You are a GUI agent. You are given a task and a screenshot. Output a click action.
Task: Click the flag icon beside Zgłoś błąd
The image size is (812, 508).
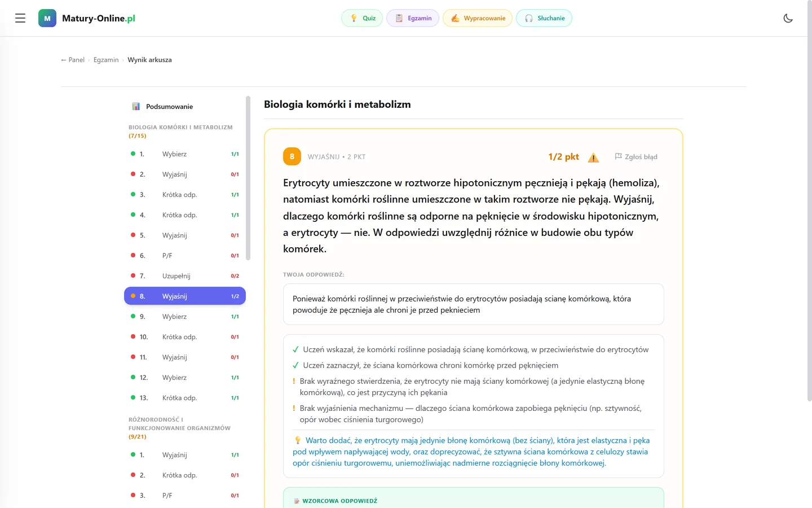(x=618, y=156)
